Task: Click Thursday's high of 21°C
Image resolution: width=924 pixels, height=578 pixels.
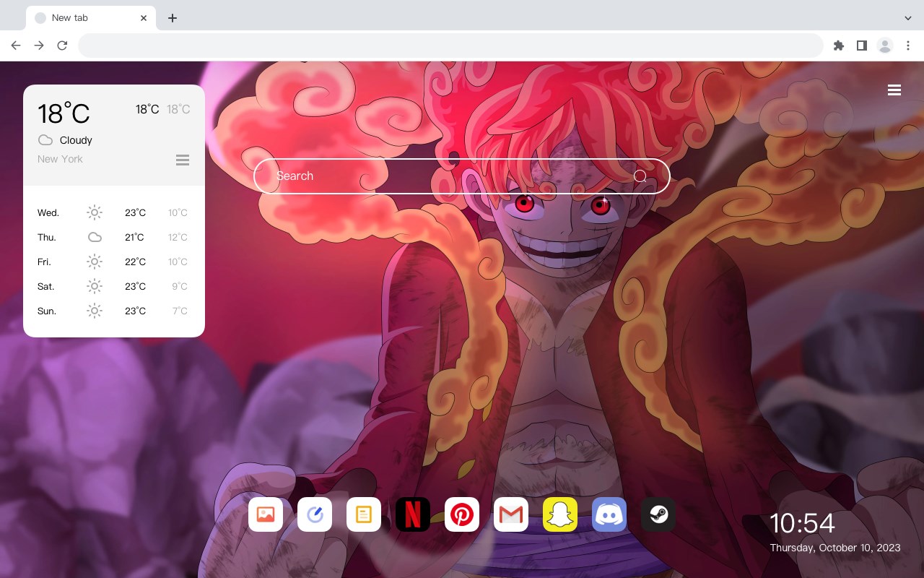Action: (134, 237)
